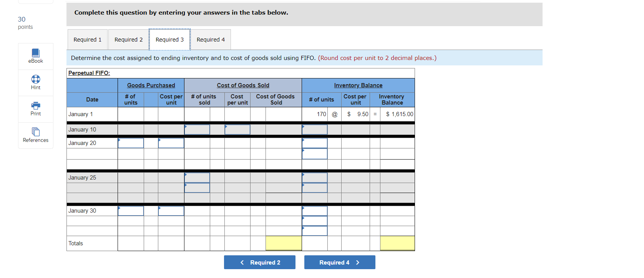Select January 10 cost per unit sold cell
Screen dimensions: 644x278
click(237, 130)
